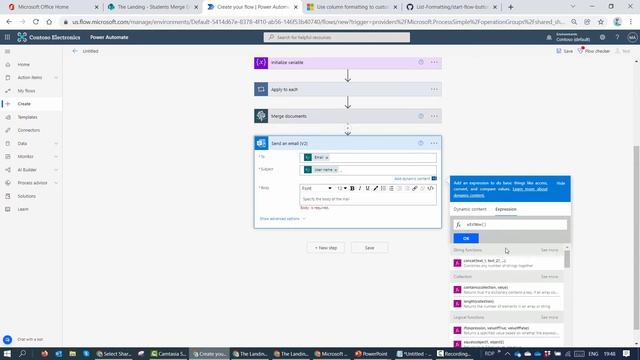Open PowerPoint from Windows taskbar
The image size is (640, 360).
[x=371, y=354]
